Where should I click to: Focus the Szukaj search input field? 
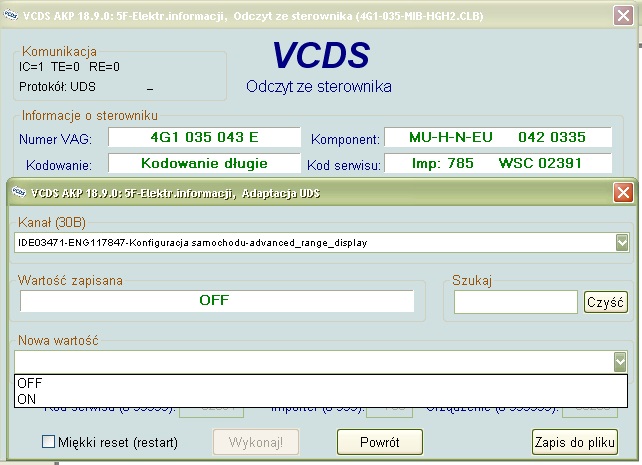(x=515, y=302)
